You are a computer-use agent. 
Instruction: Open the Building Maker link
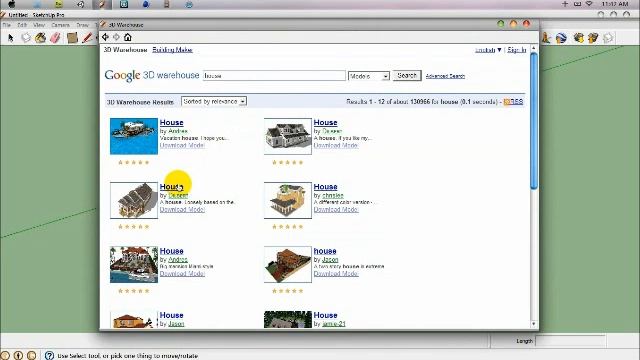coord(172,50)
